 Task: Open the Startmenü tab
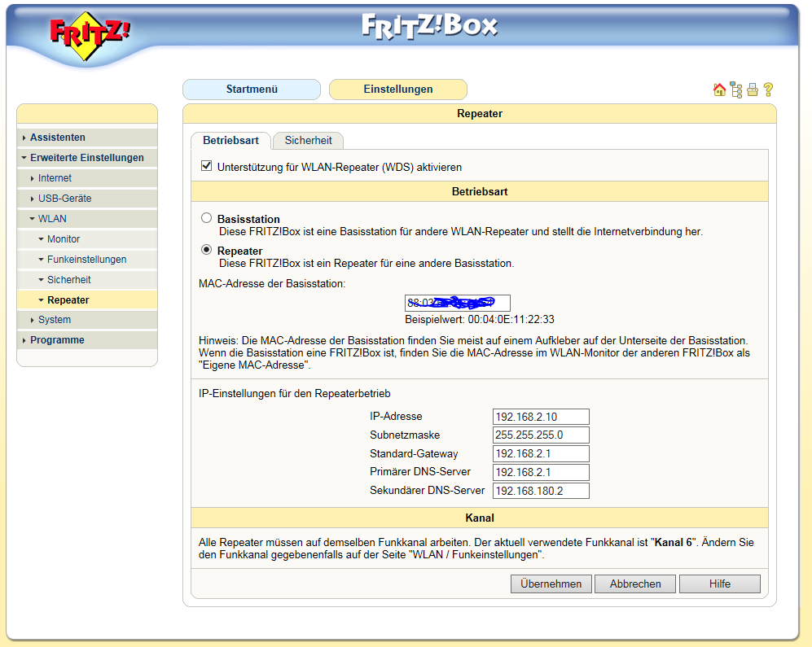[252, 89]
